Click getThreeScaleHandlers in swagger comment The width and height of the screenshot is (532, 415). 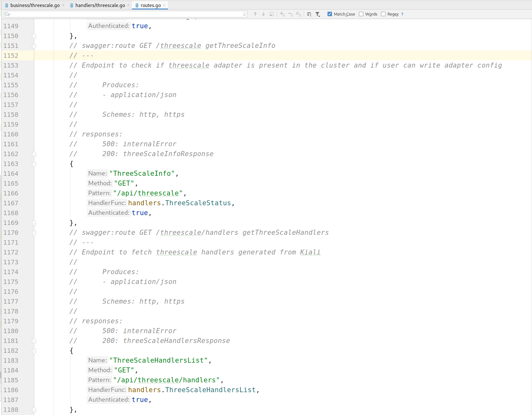(x=286, y=233)
